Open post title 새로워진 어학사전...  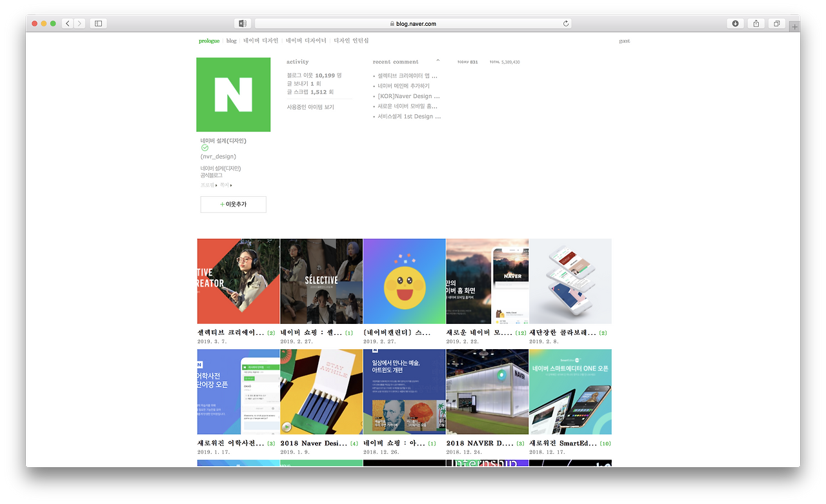point(231,443)
